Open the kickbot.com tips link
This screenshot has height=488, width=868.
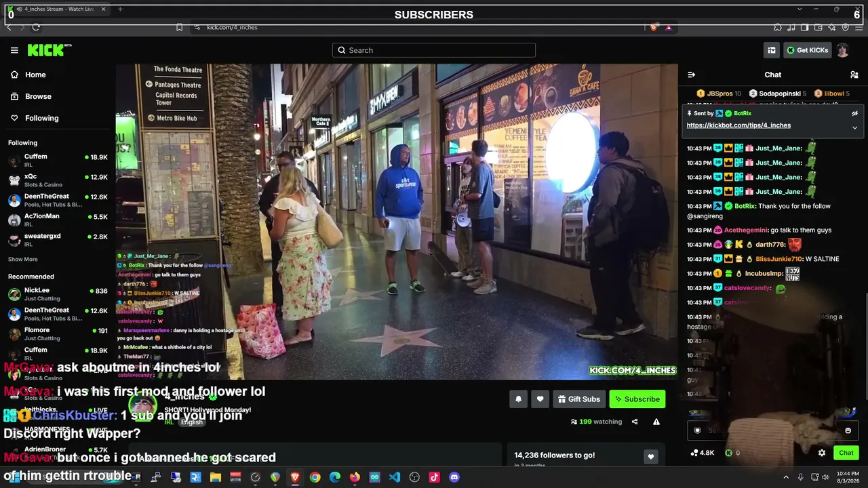coord(738,125)
